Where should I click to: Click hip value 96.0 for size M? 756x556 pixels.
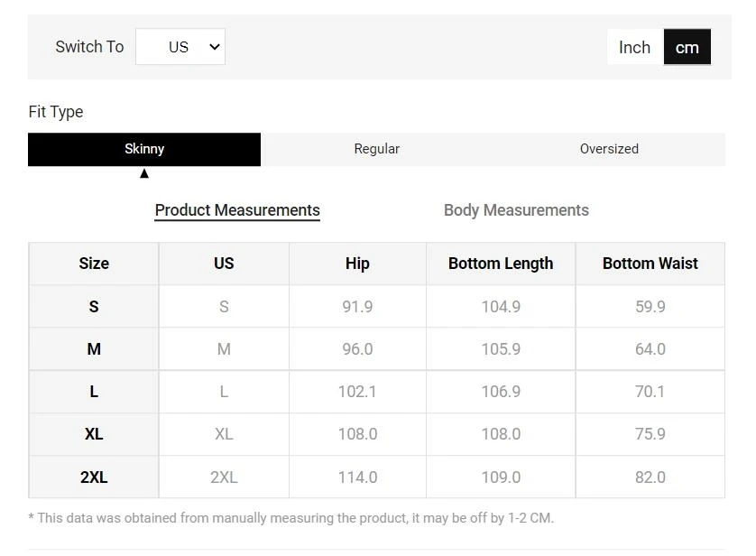(x=357, y=349)
